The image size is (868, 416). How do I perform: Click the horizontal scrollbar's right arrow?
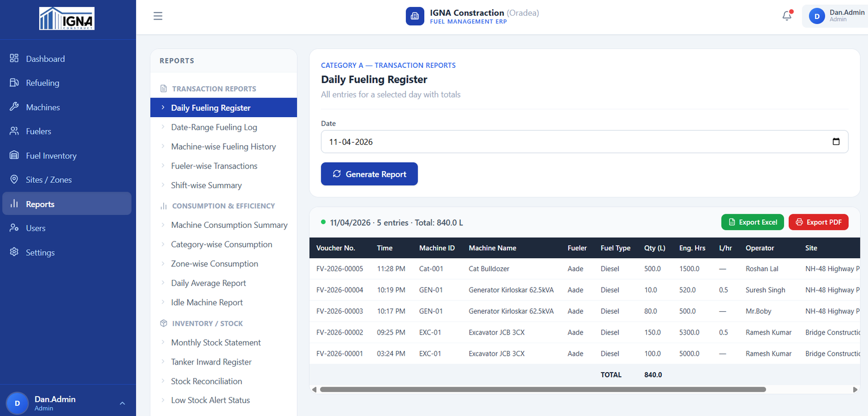tap(855, 389)
